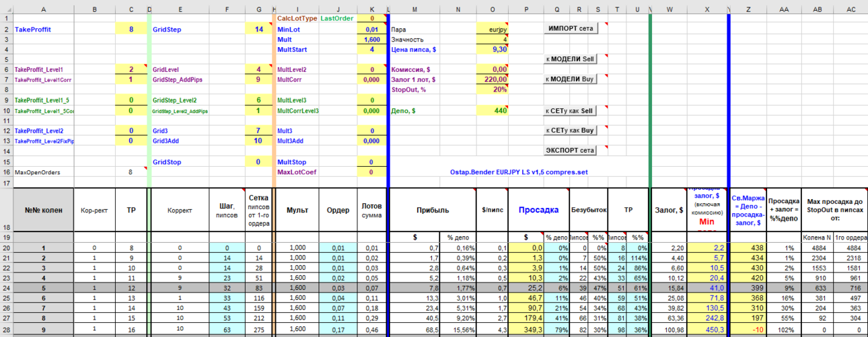The height and width of the screenshot is (337, 868).
Task: Click the Мульт table header
Action: click(x=297, y=210)
